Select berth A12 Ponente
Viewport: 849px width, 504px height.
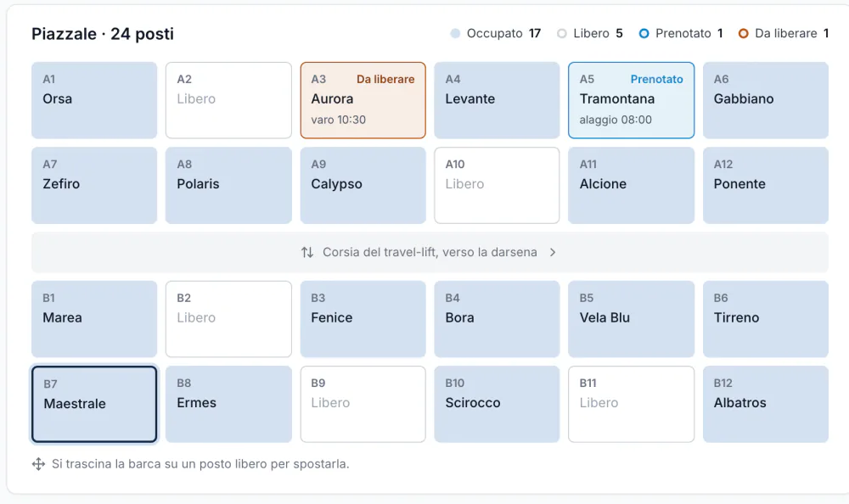[x=766, y=186]
